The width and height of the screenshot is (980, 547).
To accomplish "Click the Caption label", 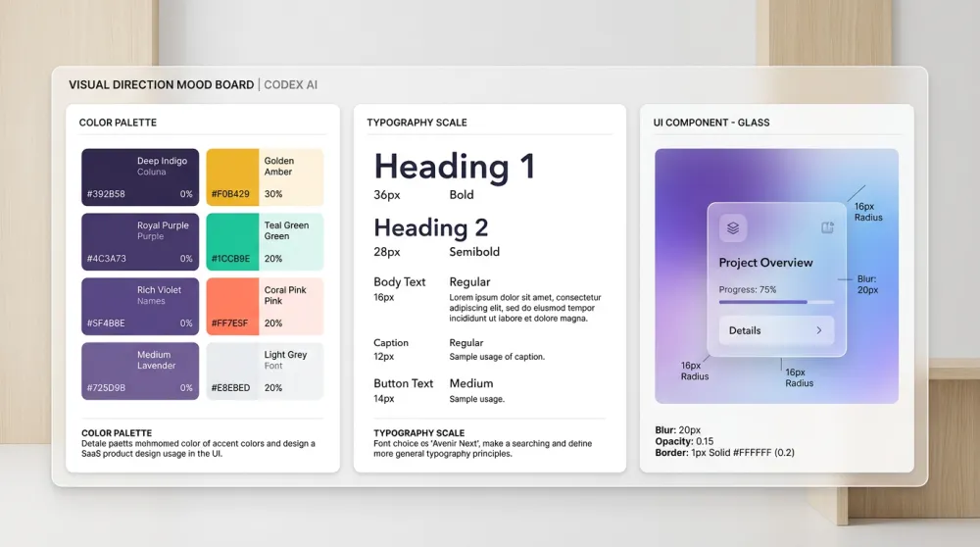I will pos(391,342).
